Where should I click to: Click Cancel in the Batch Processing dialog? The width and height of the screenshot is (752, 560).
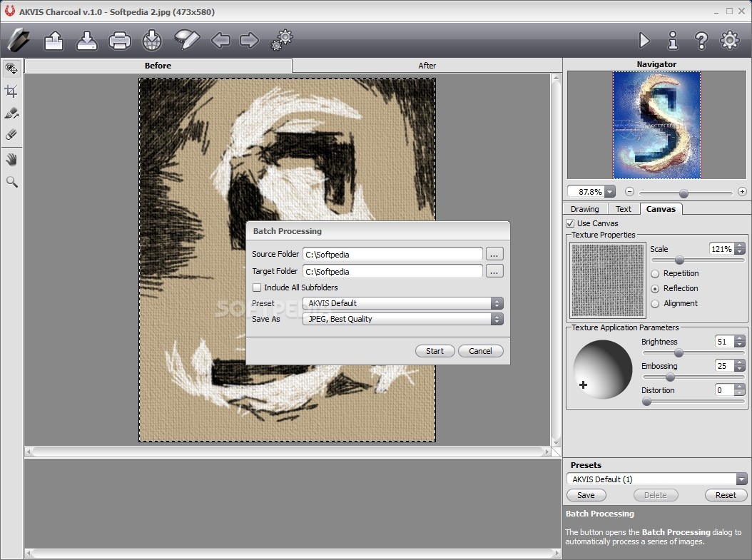point(481,351)
